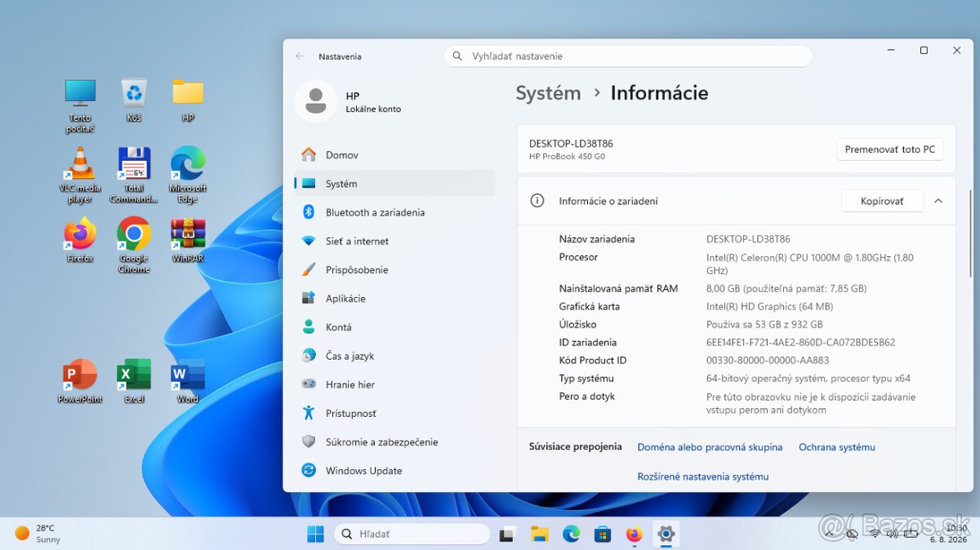Screen dimensions: 980x550
Task: Select the PowerPoint desktop shortcut
Action: [80, 381]
